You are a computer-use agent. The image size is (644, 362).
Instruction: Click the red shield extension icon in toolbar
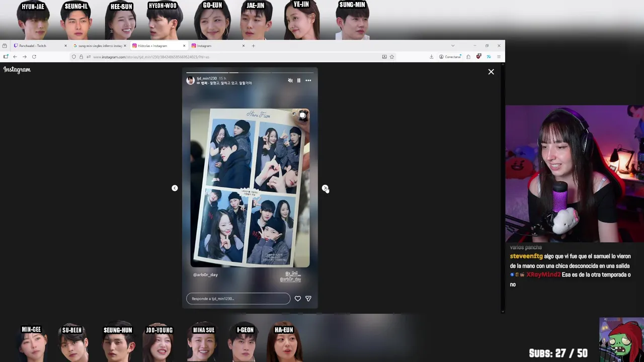[x=478, y=57]
